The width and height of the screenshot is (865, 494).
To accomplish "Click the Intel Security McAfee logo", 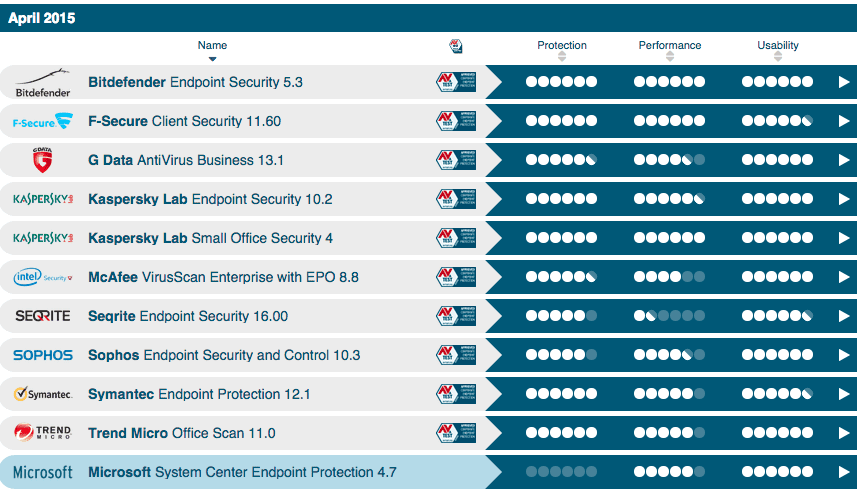I will pos(42,277).
